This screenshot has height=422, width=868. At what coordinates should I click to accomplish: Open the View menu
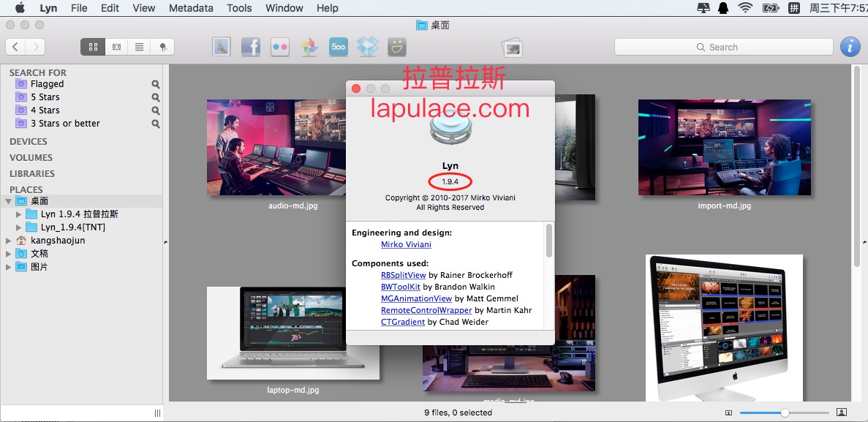tap(144, 8)
